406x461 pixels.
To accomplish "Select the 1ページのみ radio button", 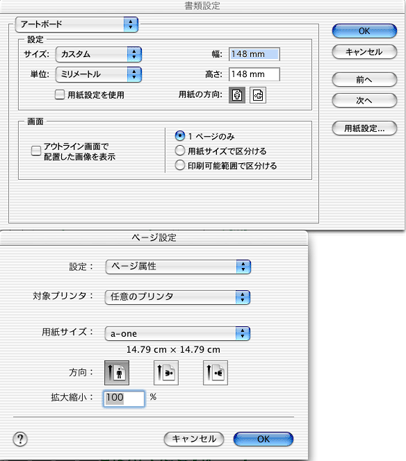I will [180, 136].
